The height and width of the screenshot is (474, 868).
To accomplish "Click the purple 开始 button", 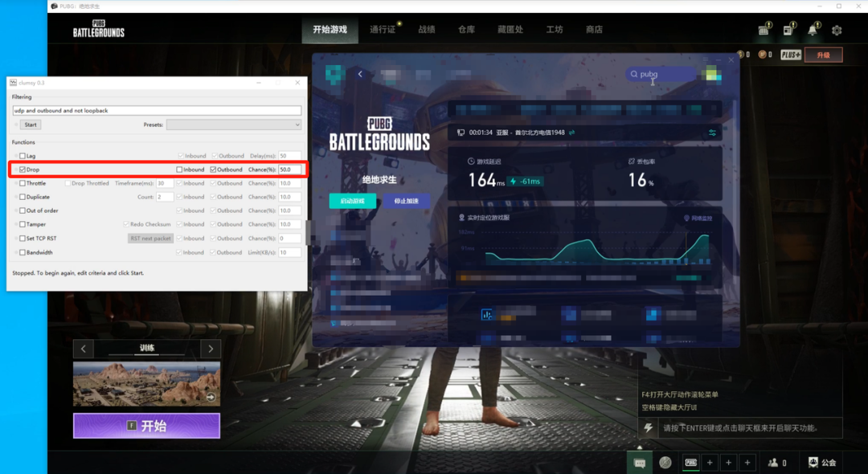I will 147,426.
